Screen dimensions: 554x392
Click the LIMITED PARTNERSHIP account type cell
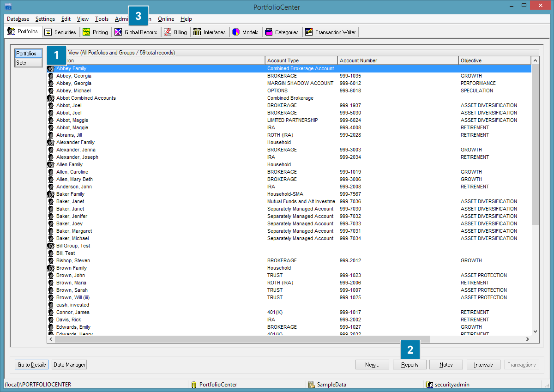(x=293, y=120)
